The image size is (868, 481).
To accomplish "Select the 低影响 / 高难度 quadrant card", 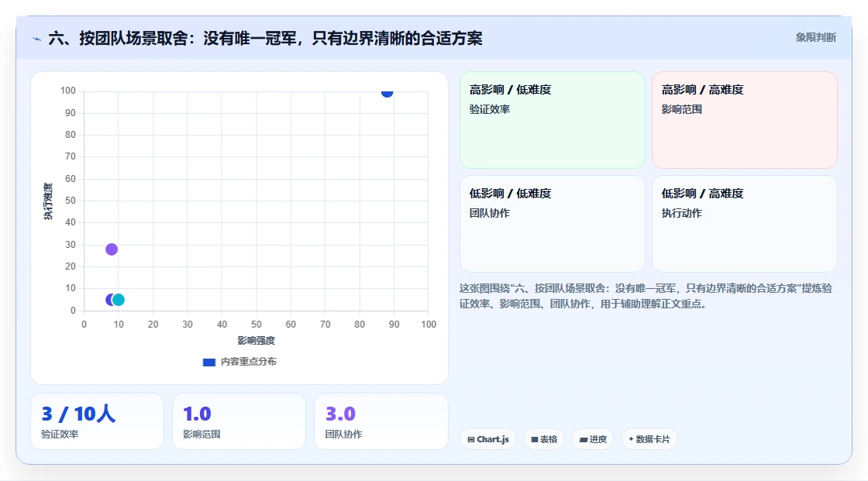I will pyautogui.click(x=745, y=224).
